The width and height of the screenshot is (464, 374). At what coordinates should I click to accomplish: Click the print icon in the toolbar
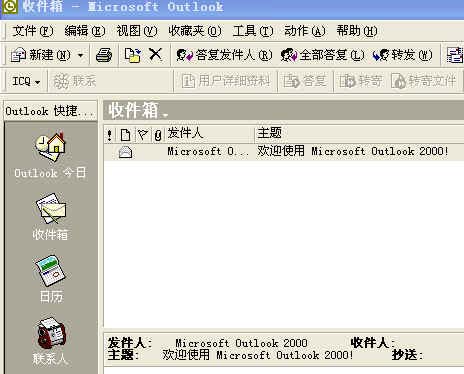click(104, 55)
